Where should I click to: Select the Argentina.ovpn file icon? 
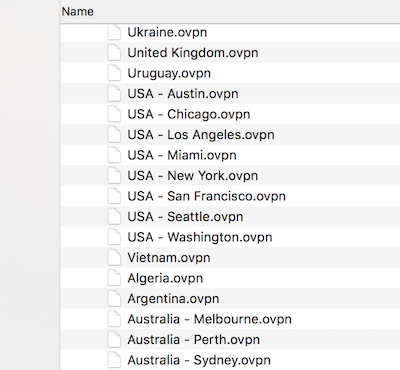click(x=114, y=299)
